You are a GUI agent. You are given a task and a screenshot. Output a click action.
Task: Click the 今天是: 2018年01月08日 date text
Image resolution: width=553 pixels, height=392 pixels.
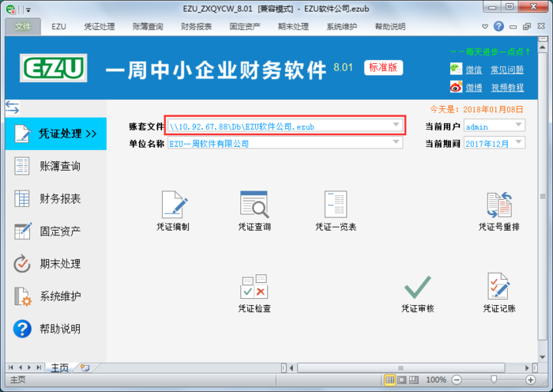[476, 109]
